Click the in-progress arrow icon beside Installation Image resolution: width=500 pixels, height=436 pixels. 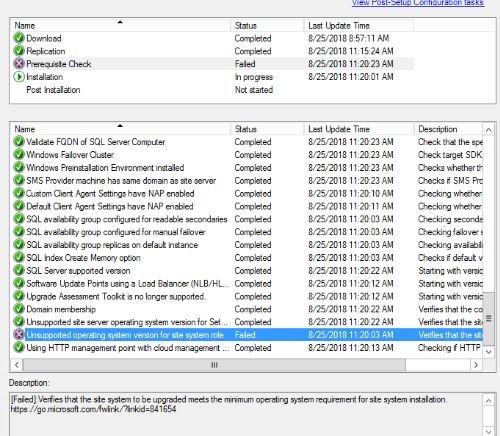[19, 77]
